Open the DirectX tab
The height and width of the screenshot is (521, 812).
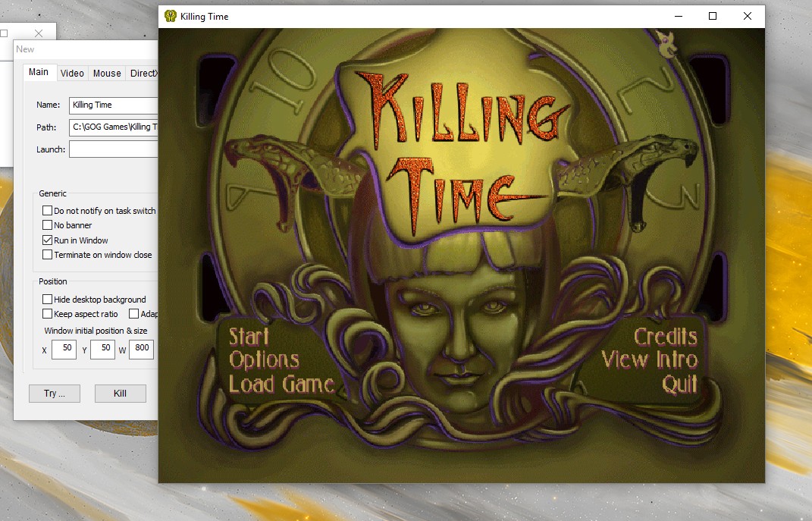(x=142, y=74)
